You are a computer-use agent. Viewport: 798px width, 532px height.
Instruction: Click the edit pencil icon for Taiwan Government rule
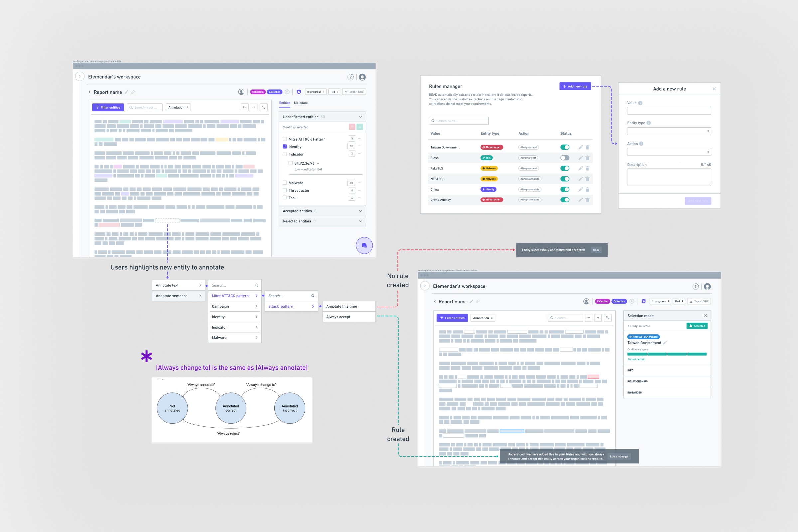(x=580, y=147)
